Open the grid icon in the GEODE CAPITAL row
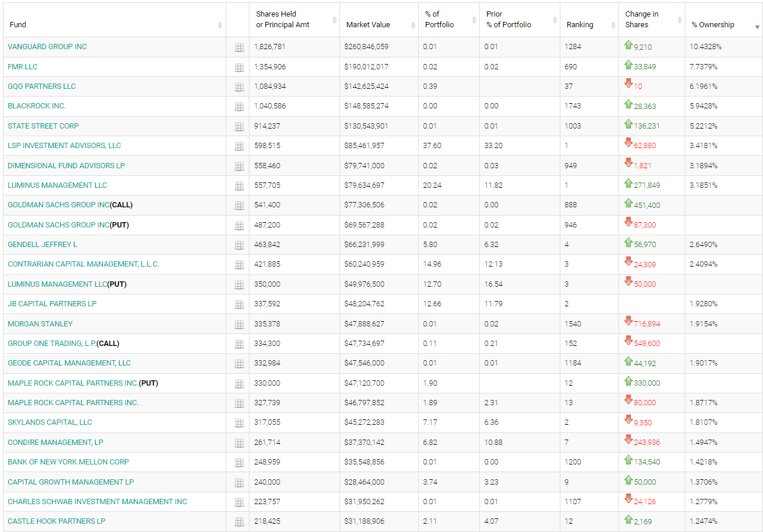The height and width of the screenshot is (532, 763). pyautogui.click(x=239, y=364)
